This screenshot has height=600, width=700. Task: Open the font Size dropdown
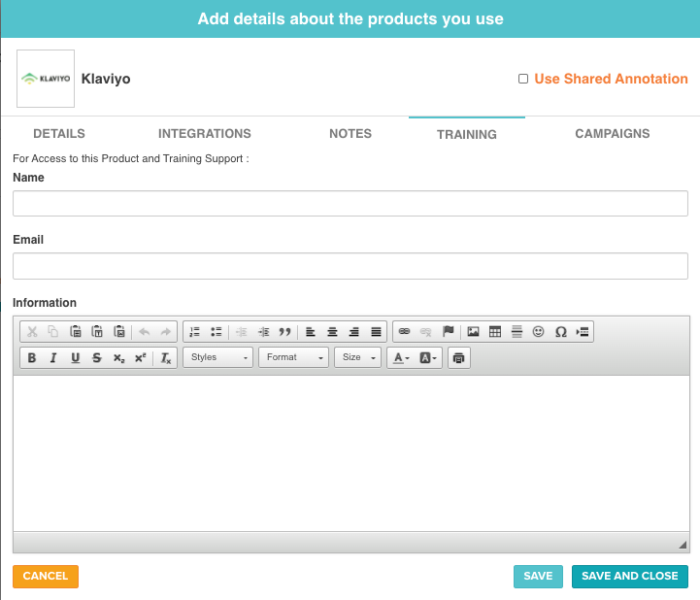357,357
